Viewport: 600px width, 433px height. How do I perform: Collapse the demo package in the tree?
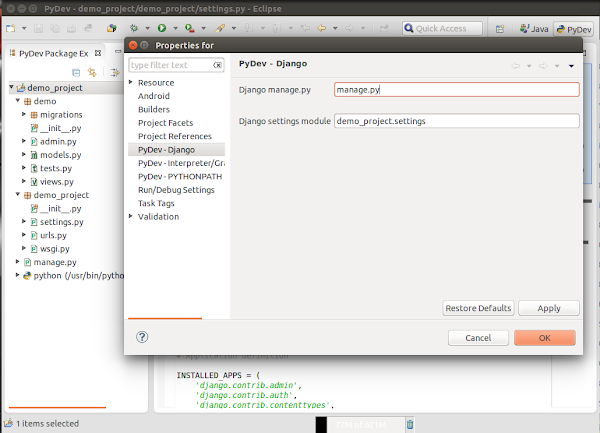[x=18, y=101]
